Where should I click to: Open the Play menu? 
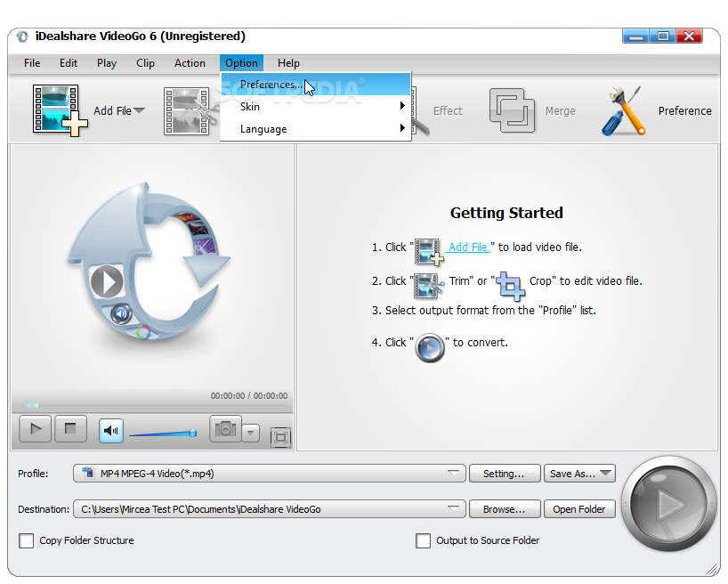(106, 63)
